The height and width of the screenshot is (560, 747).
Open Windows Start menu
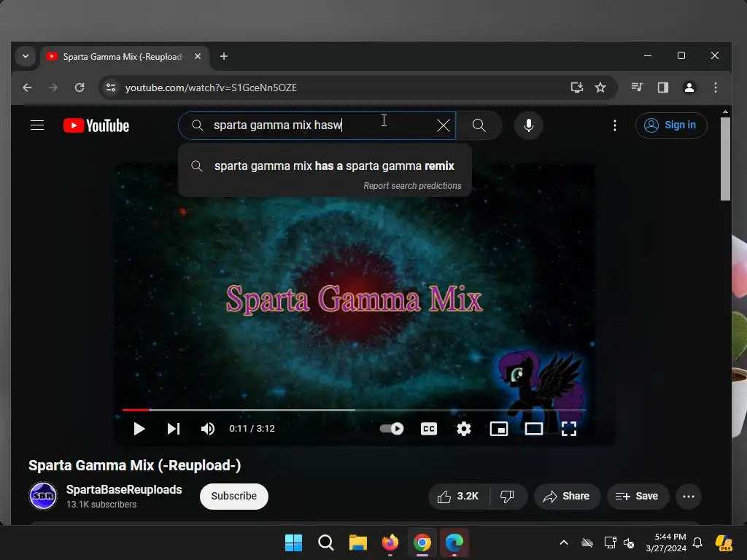[293, 542]
